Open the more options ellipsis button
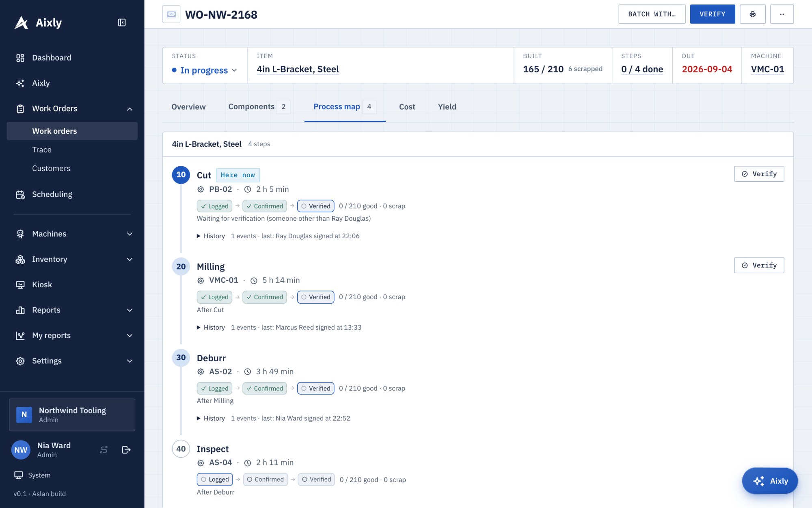The image size is (812, 508). point(782,14)
